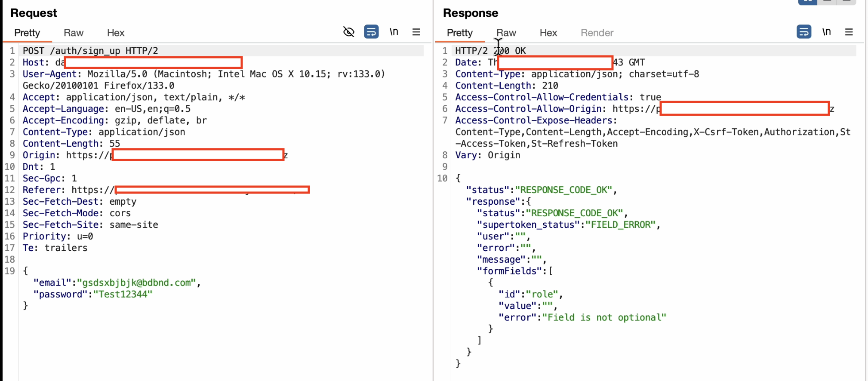Click 'Content-Type: application/json; charset=utf-8' in Response
This screenshot has height=381, width=868.
tap(577, 74)
